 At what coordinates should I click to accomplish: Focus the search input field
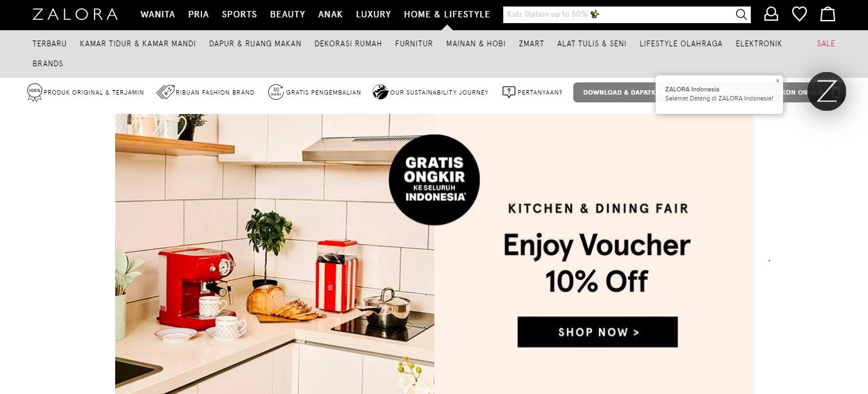[x=619, y=14]
